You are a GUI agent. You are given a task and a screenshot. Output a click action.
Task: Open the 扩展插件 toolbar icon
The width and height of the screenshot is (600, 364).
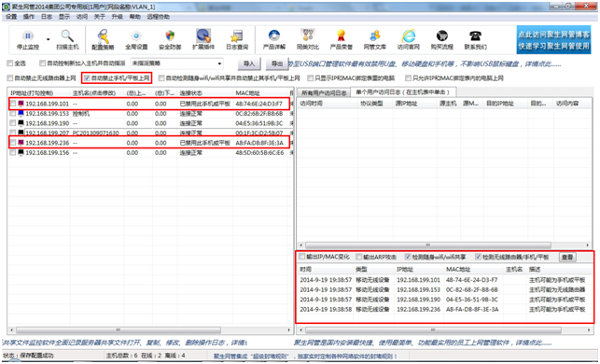(x=203, y=35)
